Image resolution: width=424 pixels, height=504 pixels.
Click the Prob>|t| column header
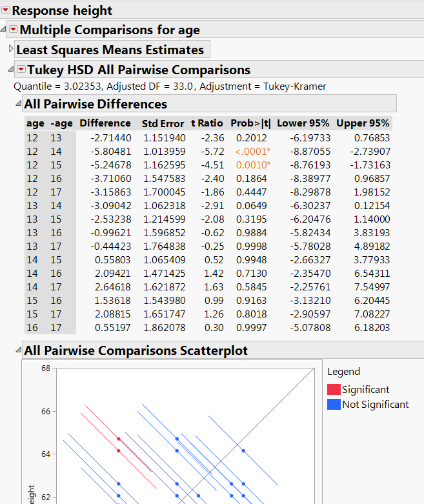pos(251,123)
